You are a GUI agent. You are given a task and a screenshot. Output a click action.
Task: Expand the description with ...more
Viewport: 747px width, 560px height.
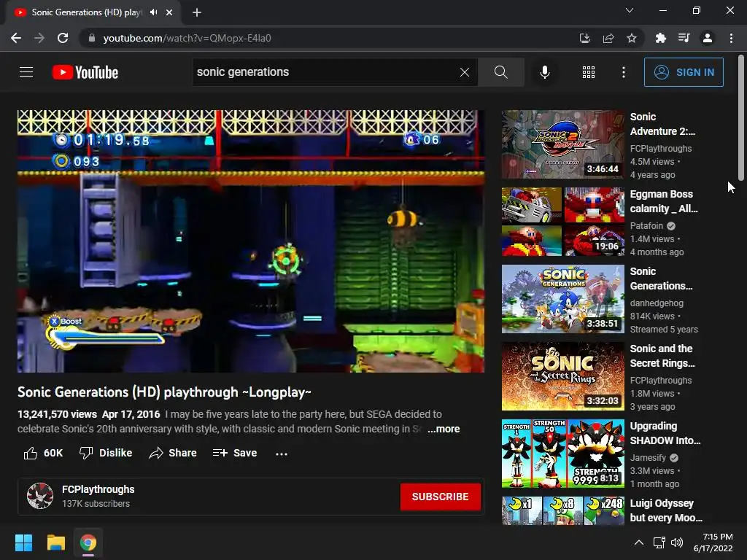click(x=444, y=429)
